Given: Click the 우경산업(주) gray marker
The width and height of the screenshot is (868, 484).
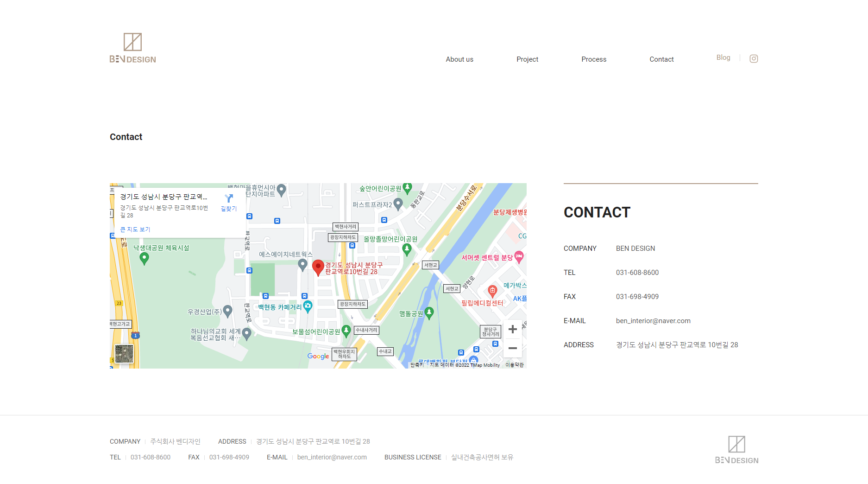Looking at the screenshot, I should pos(227,311).
